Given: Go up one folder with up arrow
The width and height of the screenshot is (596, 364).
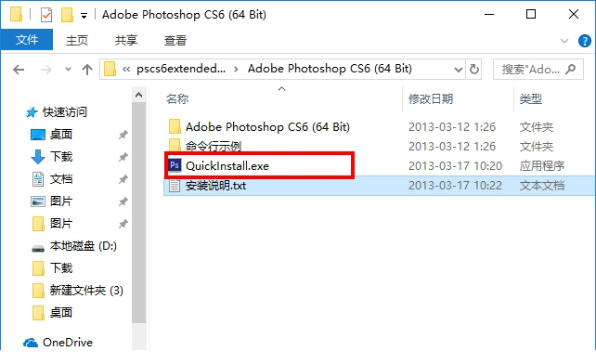Looking at the screenshot, I should [x=87, y=70].
